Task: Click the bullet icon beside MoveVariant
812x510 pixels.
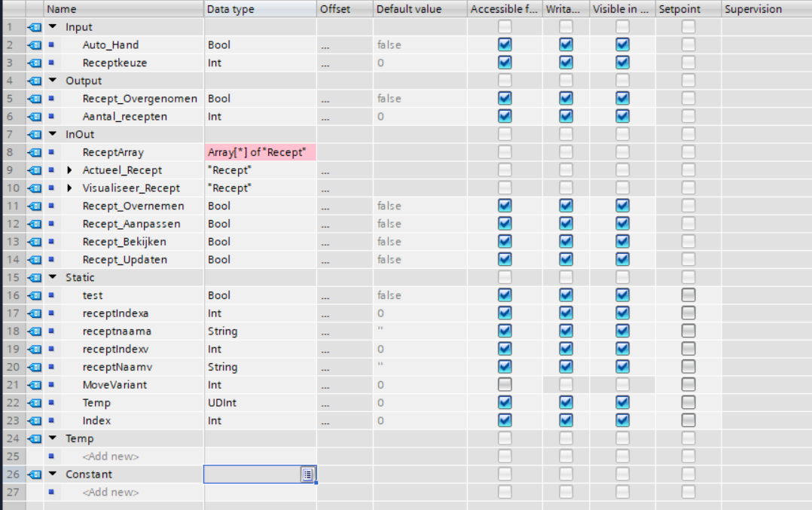Action: [x=51, y=385]
